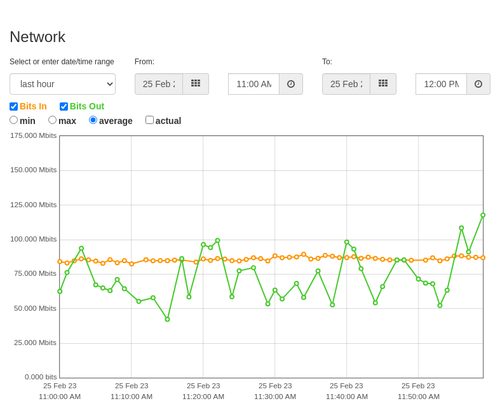Open the To time clock picker icon
The image size is (500, 403).
pos(478,84)
